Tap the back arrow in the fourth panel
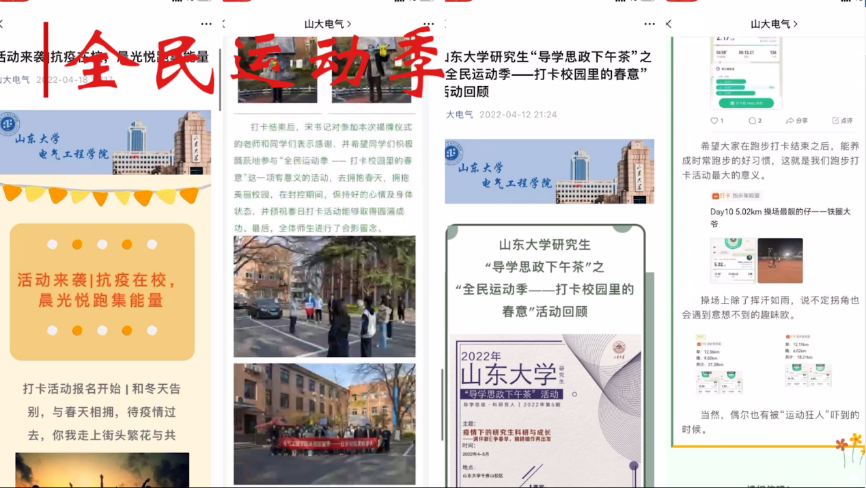Viewport: 866px width, 488px height. (x=669, y=23)
